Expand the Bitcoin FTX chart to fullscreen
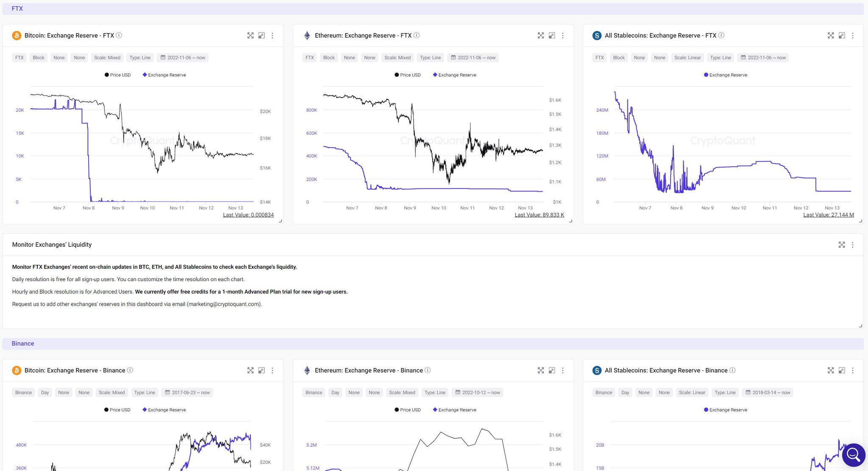Screen dimensions: 868x471 coord(250,36)
